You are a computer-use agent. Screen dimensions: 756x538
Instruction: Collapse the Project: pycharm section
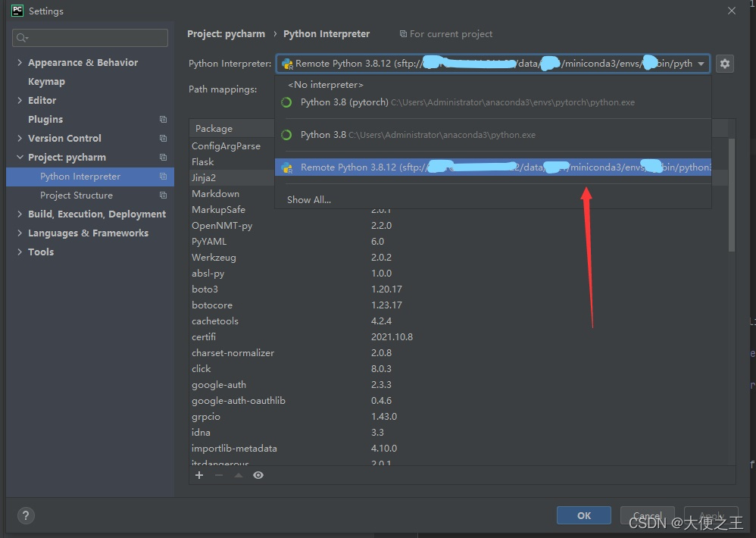[20, 157]
